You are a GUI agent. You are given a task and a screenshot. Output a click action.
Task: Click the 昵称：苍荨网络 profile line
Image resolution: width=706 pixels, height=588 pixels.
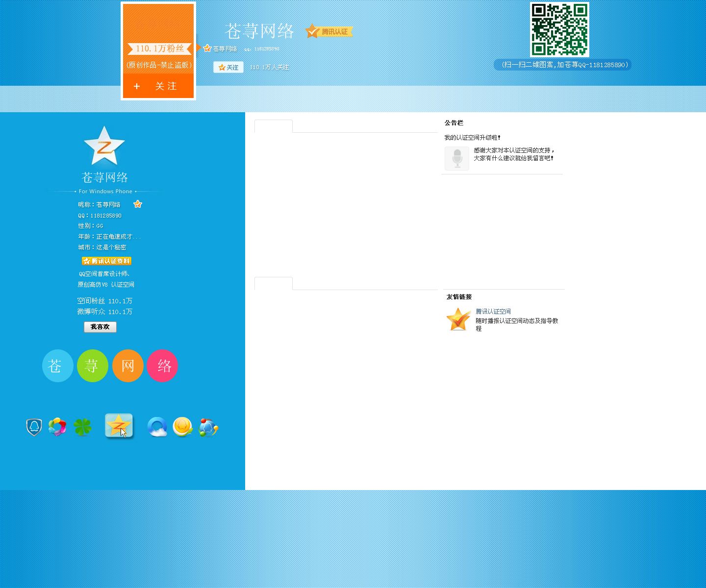click(x=99, y=205)
